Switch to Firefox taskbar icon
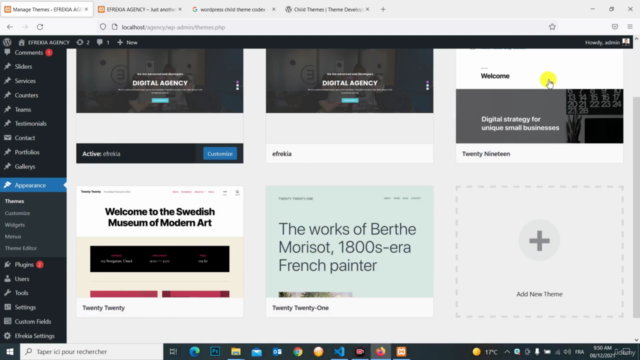 coord(380,351)
